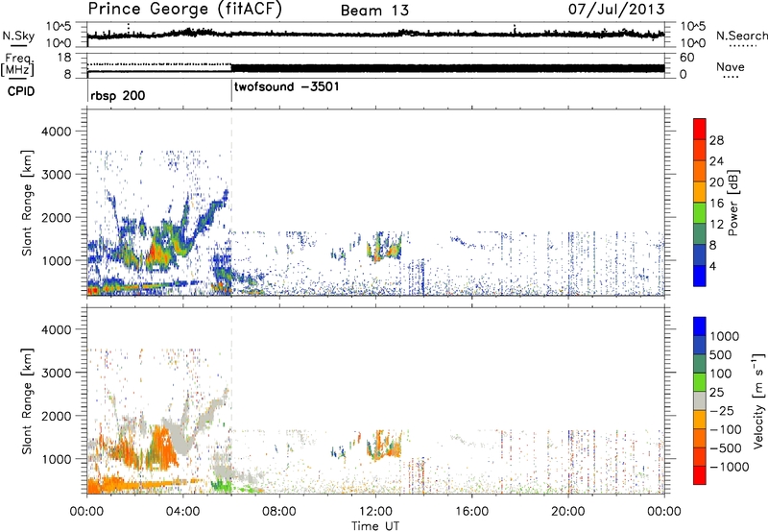Click the 'Power [dB]' colorbar title
Image resolution: width=768 pixels, height=532 pixels.
(x=732, y=203)
